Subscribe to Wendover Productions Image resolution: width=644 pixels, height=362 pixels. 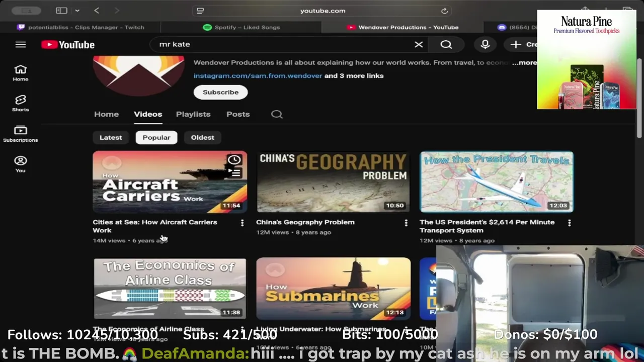[x=220, y=92]
